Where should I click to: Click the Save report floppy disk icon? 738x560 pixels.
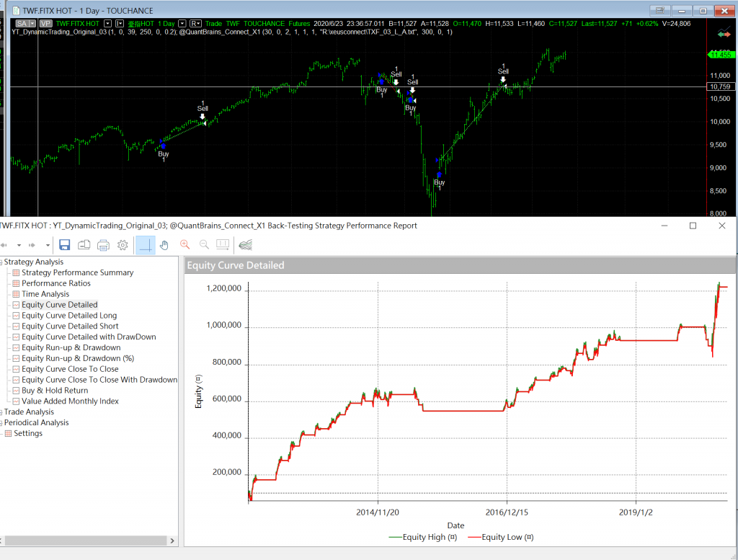64,245
